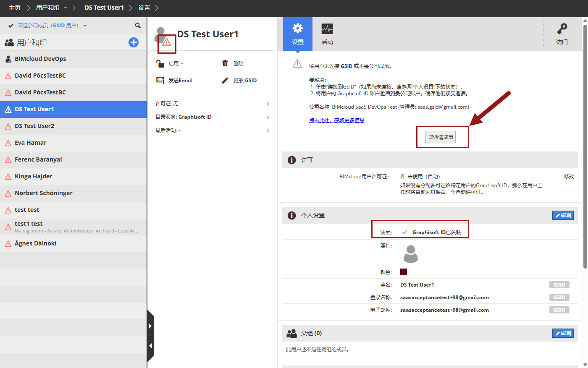The width and height of the screenshot is (588, 368).
Task: Click the 电子邮件 value saasacceptancetest+98@gmail.com
Action: pyautogui.click(x=444, y=310)
